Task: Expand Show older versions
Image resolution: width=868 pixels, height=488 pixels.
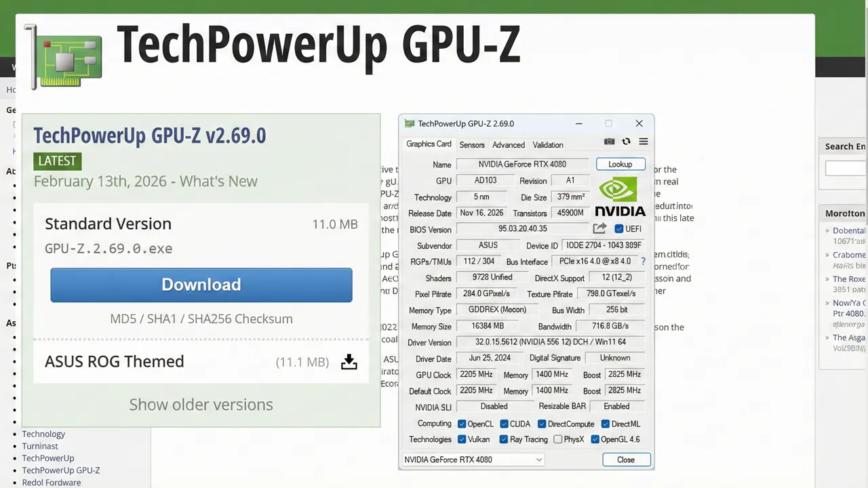Action: 201,405
